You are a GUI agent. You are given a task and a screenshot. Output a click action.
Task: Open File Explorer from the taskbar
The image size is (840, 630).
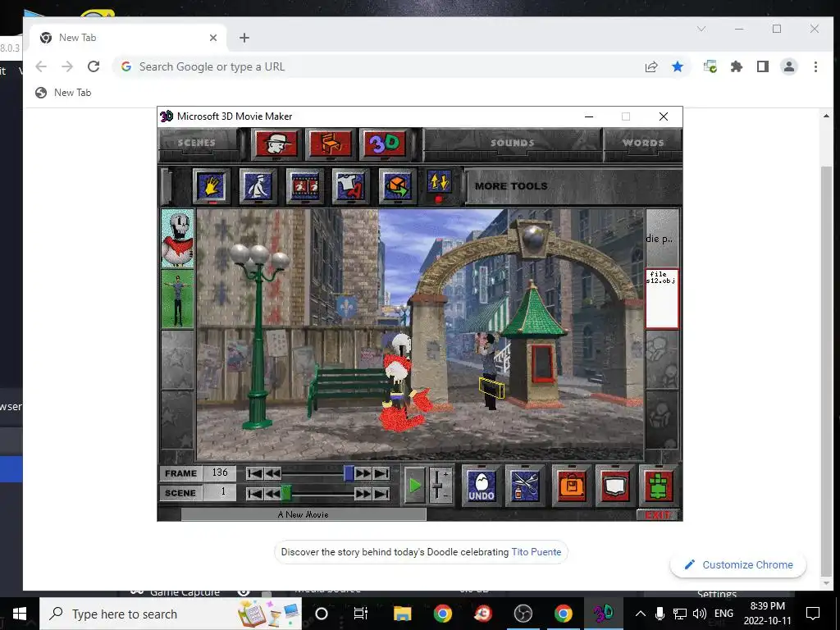pos(402,614)
